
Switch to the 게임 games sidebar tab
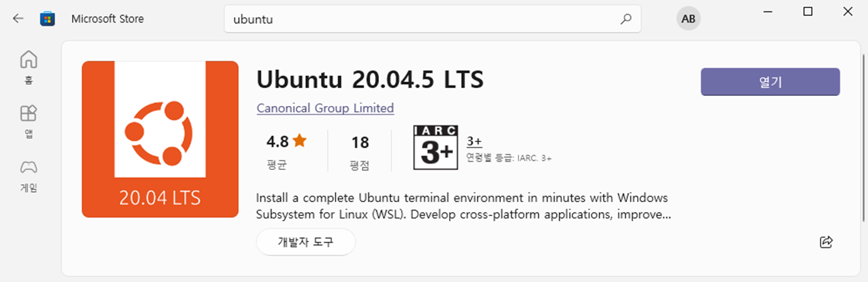[x=29, y=175]
